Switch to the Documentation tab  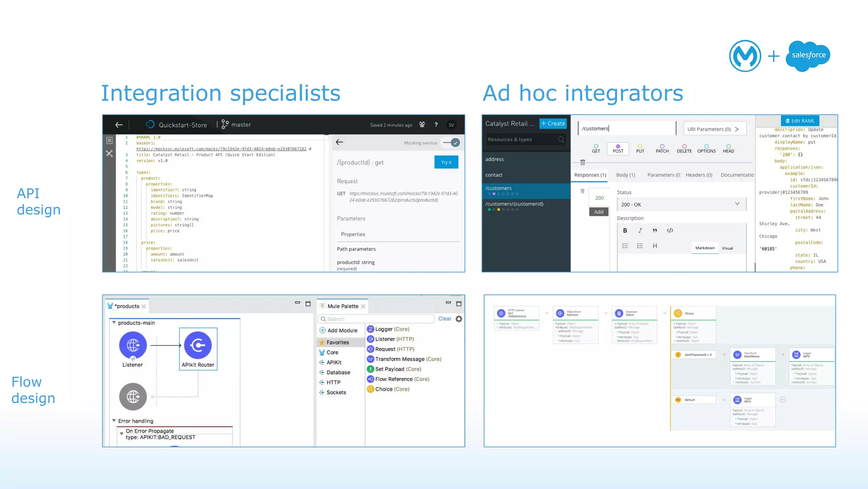(737, 175)
